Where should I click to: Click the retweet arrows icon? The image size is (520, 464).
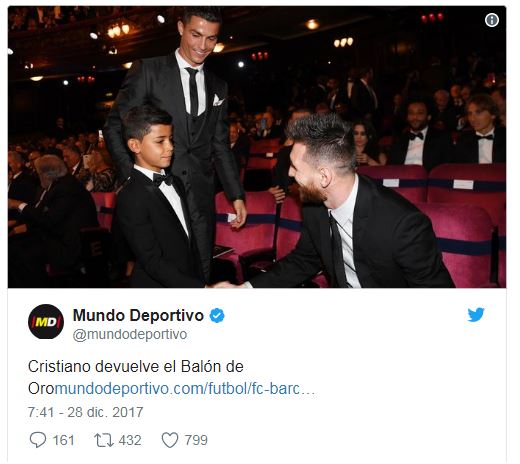[104, 440]
